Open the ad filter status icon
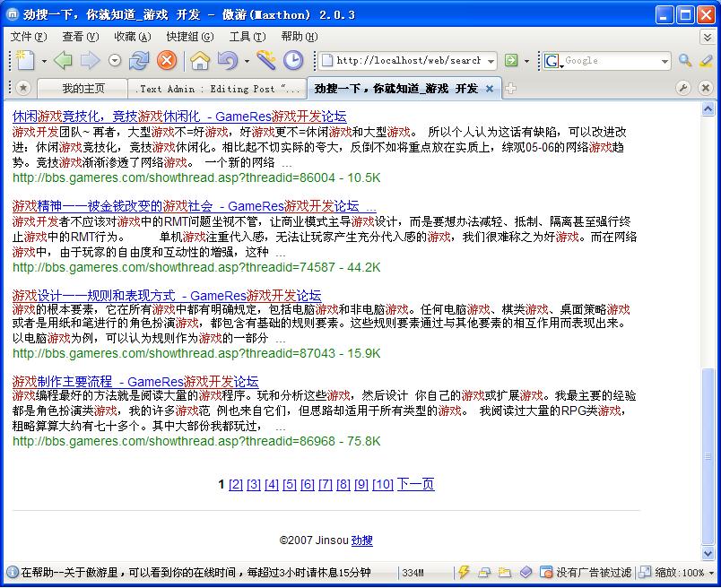The height and width of the screenshot is (588, 721). pos(546,573)
